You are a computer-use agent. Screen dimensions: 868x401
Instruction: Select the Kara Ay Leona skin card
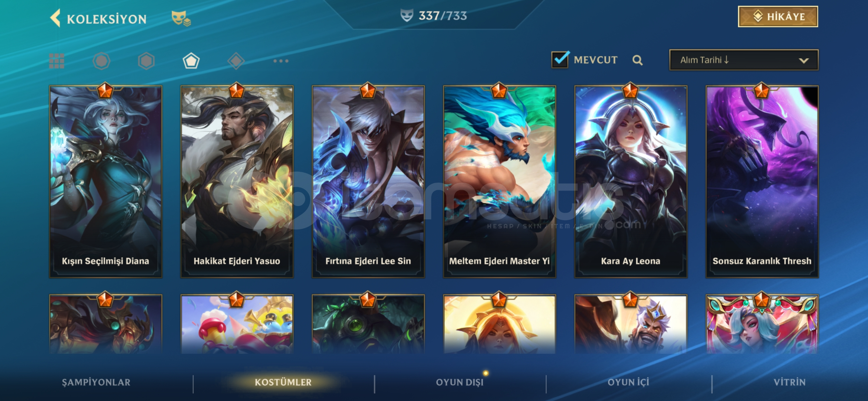pyautogui.click(x=631, y=182)
